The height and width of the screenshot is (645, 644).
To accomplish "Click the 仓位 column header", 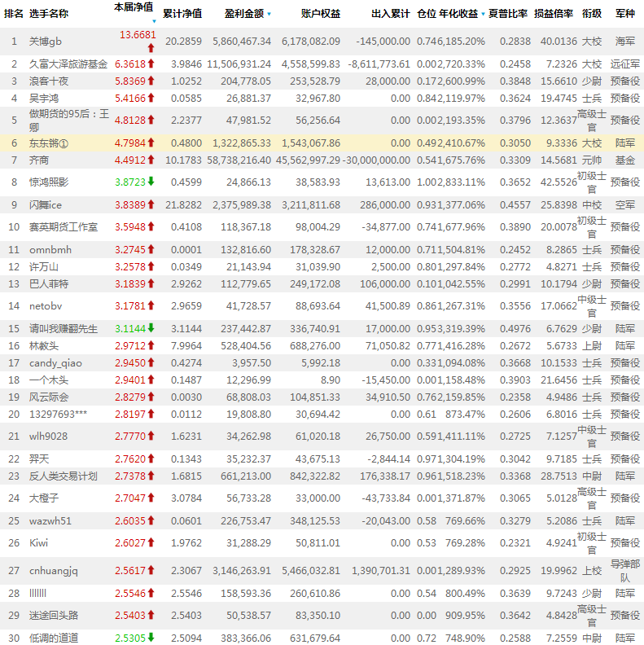I will tap(427, 14).
